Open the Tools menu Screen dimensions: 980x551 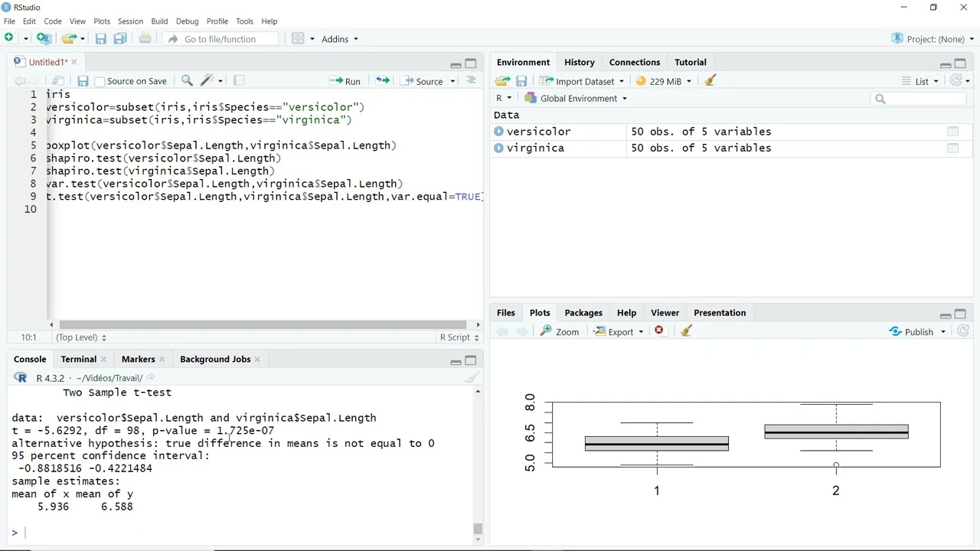[244, 21]
